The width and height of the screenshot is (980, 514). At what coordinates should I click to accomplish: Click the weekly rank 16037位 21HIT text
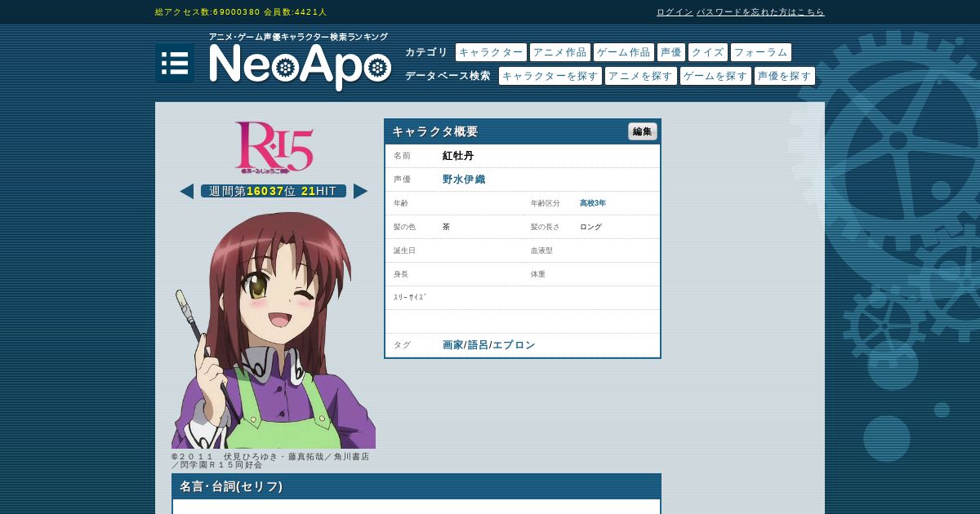(274, 191)
